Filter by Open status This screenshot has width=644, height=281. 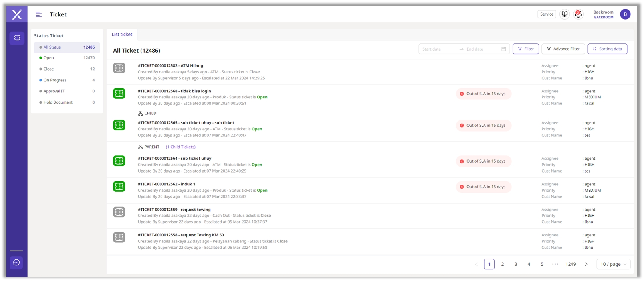click(x=49, y=58)
